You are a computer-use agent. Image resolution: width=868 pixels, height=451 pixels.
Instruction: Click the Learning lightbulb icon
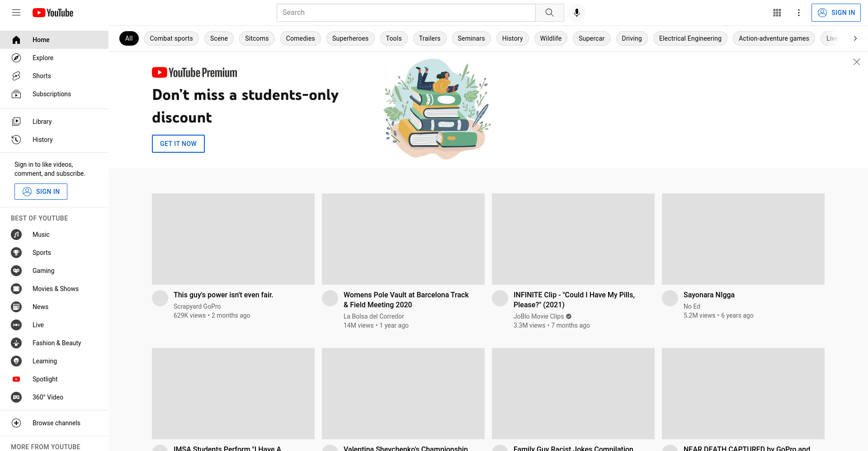coord(16,361)
